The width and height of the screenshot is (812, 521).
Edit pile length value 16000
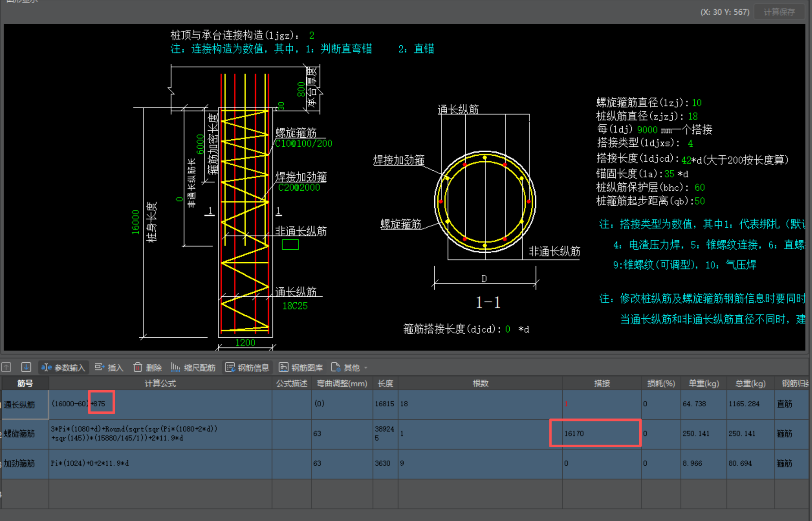[136, 222]
